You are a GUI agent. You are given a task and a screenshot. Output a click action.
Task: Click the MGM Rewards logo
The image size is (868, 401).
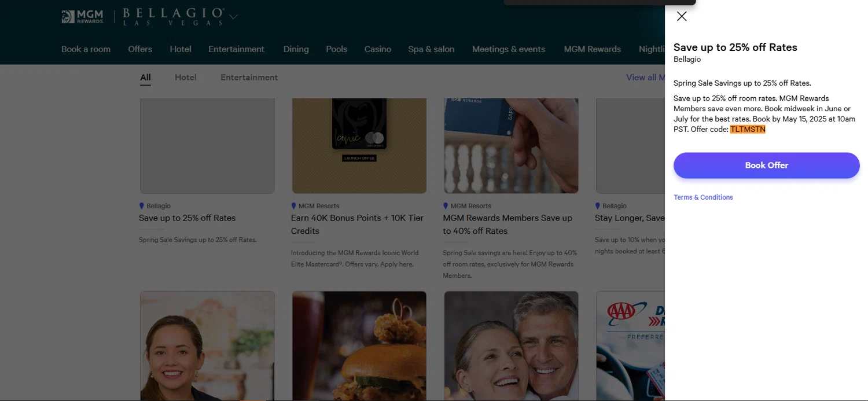[83, 17]
